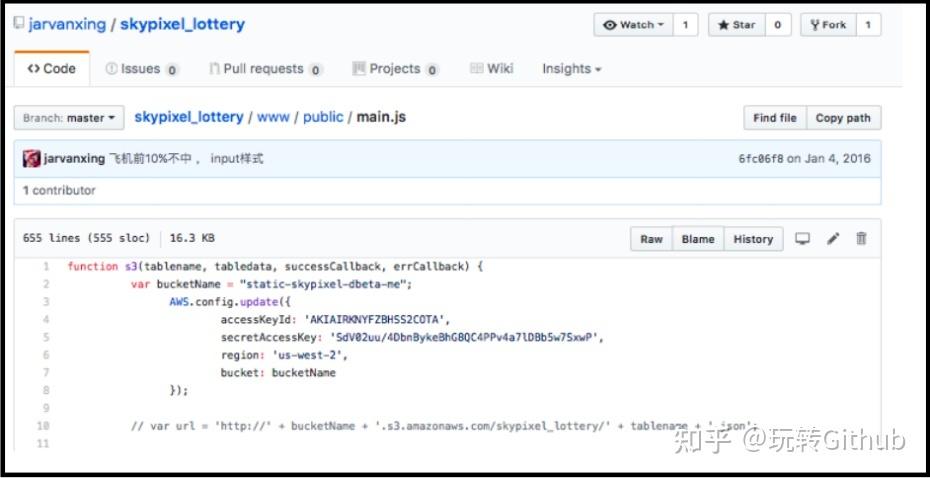Switch to the Issues tab
The height and width of the screenshot is (478, 930).
[x=141, y=69]
